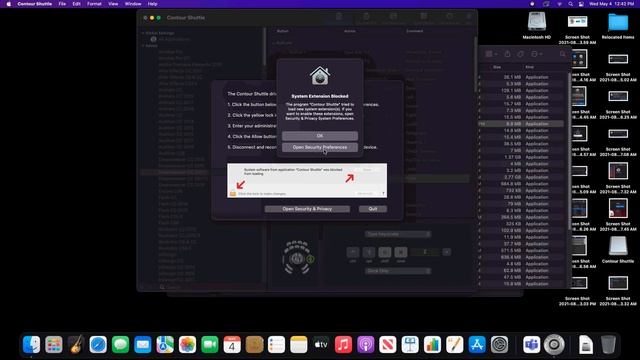Toggle the shift modifier button in Contour Shuttle
The height and width of the screenshot is (360, 640).
pyautogui.click(x=384, y=252)
